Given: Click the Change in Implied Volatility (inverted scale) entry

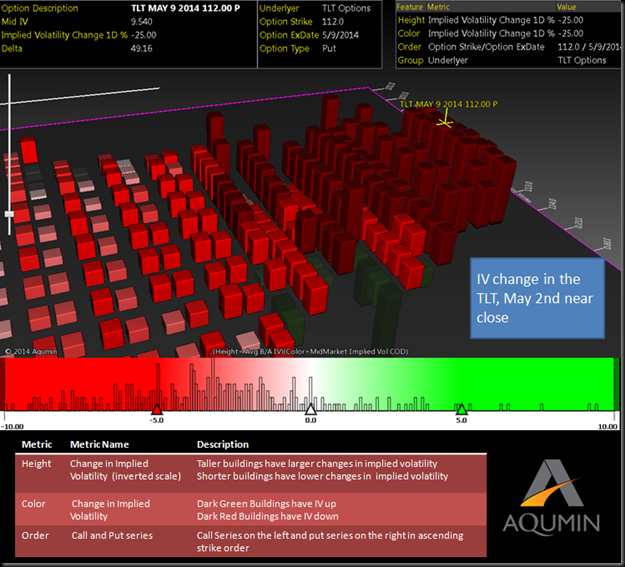Looking at the screenshot, I should coord(125,470).
